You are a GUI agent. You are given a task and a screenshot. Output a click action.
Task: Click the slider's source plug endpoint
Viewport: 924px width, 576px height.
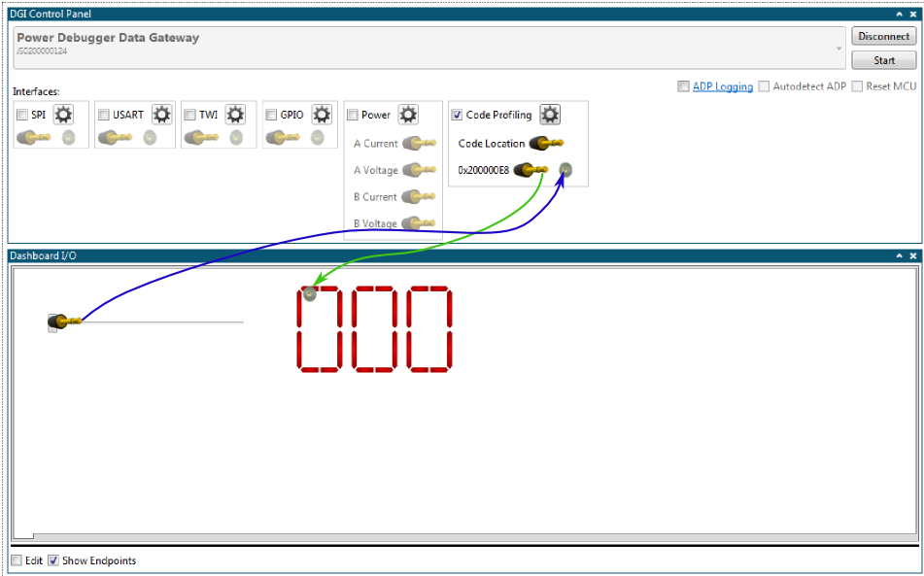coord(65,322)
